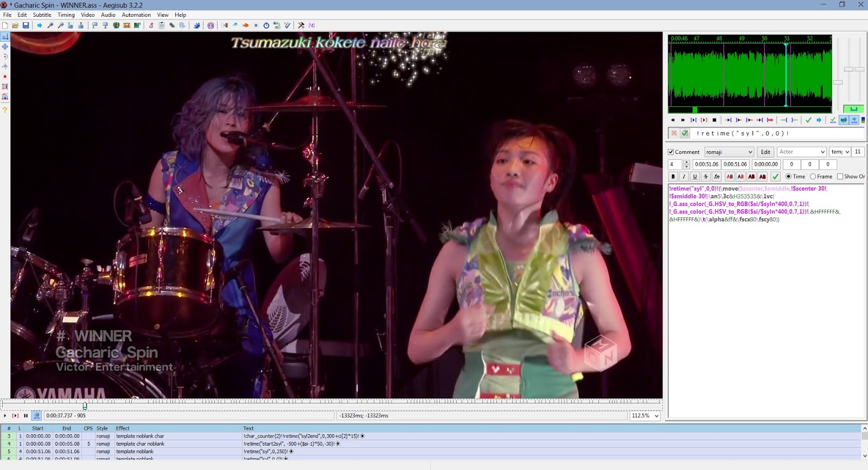Open the Automation Manager icon
This screenshot has height=470, width=868.
coord(196,25)
